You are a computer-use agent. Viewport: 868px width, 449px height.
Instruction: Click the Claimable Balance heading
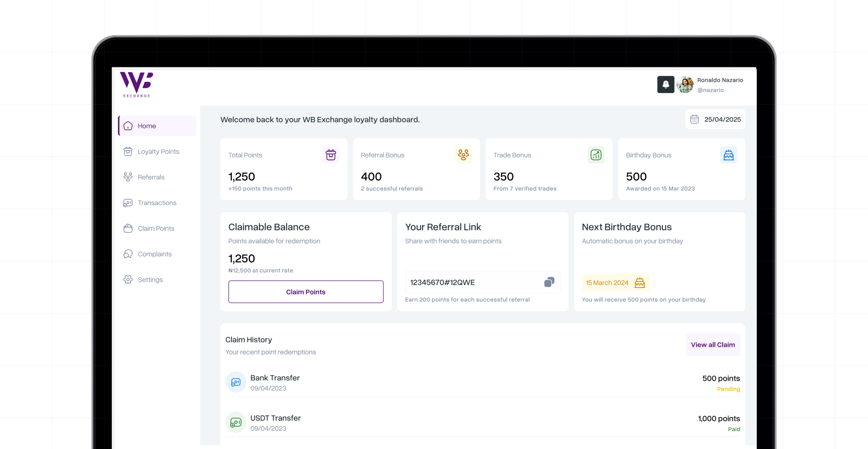coord(269,227)
